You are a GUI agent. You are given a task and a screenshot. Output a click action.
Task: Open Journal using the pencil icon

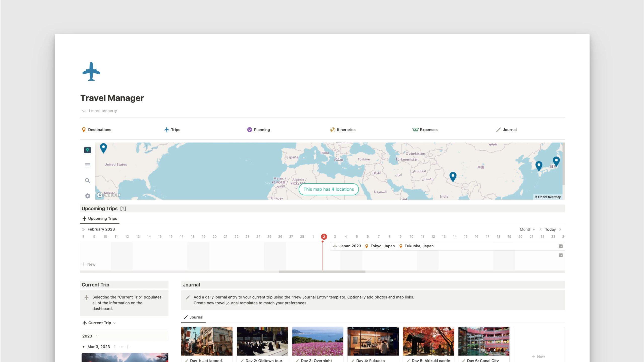pos(498,129)
